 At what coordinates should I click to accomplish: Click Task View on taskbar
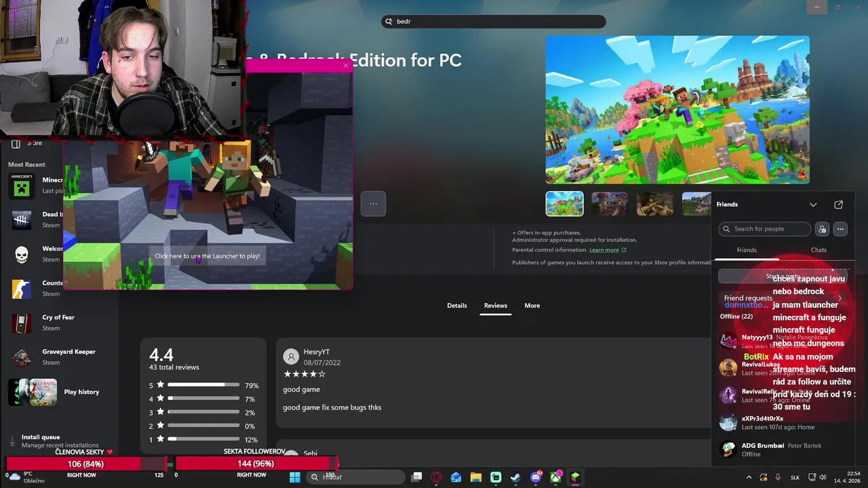click(x=417, y=477)
